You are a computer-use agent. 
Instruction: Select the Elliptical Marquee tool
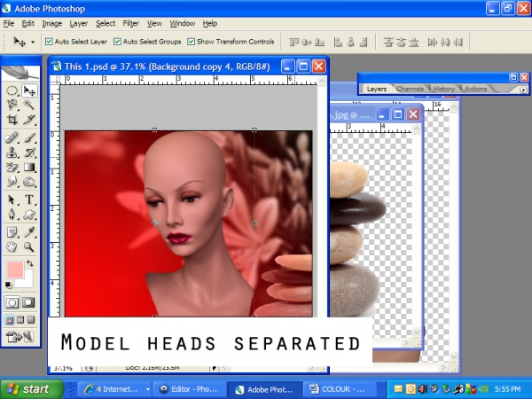(12, 90)
